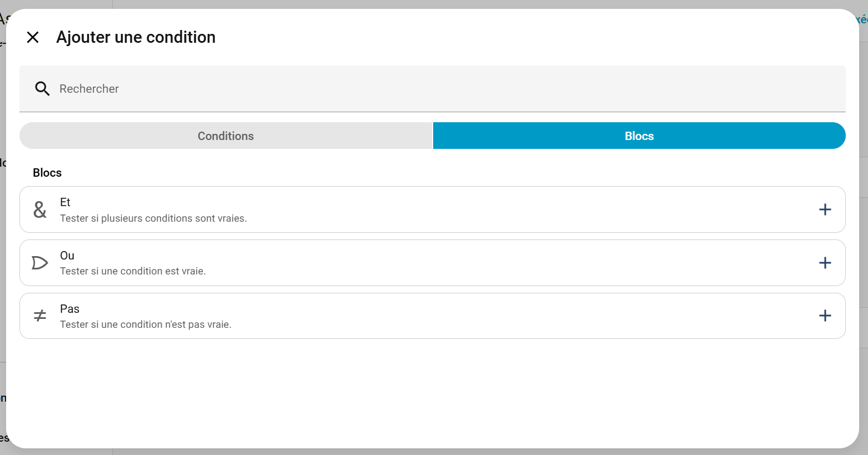The width and height of the screenshot is (868, 455).
Task: Choose the Pas block title
Action: [x=69, y=309]
